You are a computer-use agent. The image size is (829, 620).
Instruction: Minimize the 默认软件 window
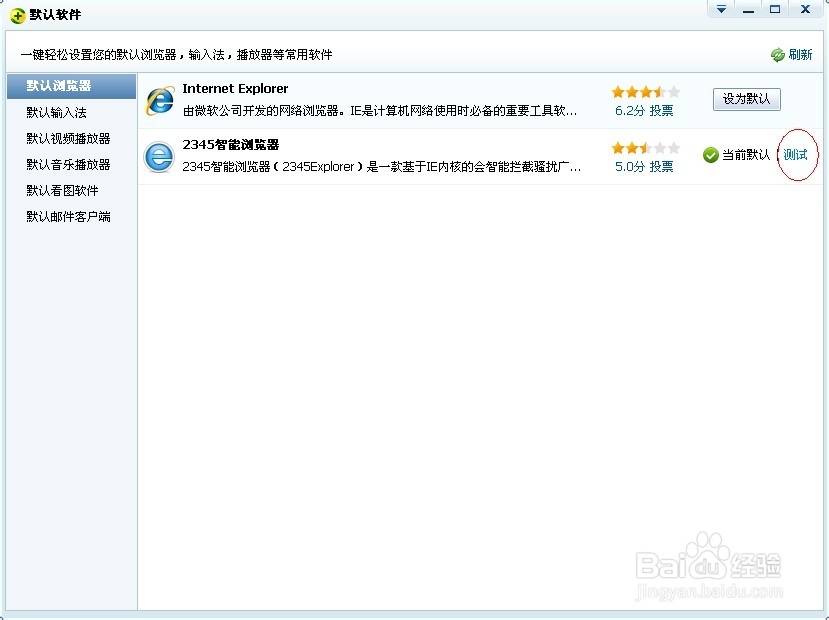[x=748, y=10]
